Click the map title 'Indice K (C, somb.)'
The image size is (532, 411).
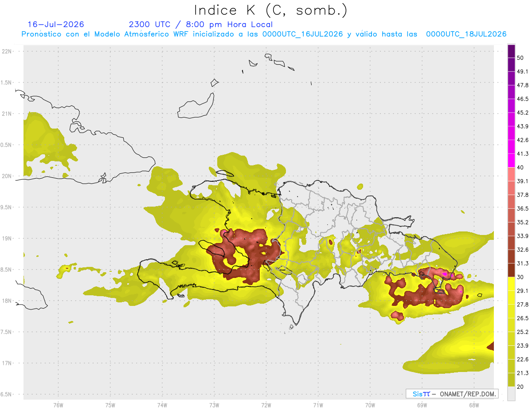pos(270,10)
